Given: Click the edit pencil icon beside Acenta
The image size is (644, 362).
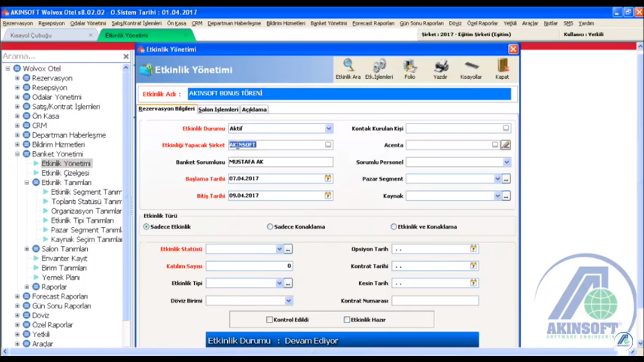Looking at the screenshot, I should click(506, 145).
